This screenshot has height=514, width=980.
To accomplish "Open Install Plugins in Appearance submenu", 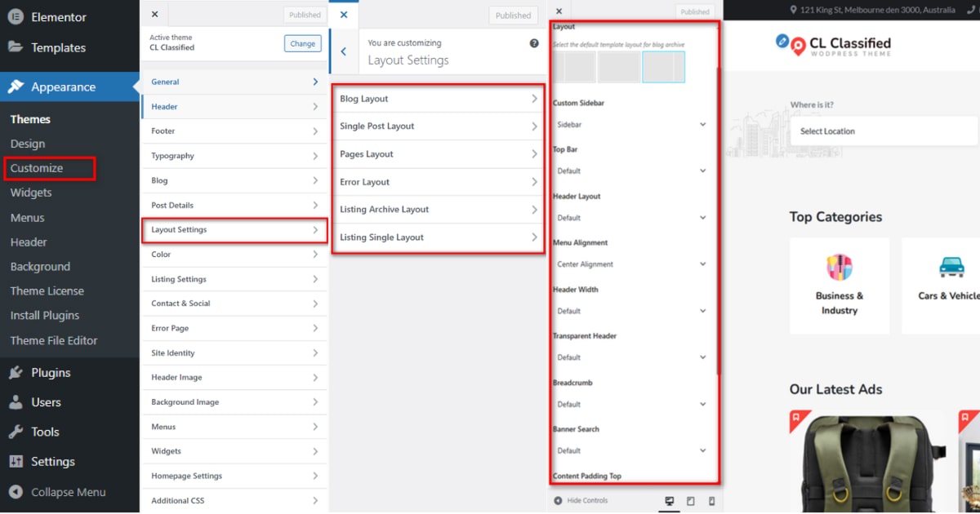I will (x=45, y=315).
